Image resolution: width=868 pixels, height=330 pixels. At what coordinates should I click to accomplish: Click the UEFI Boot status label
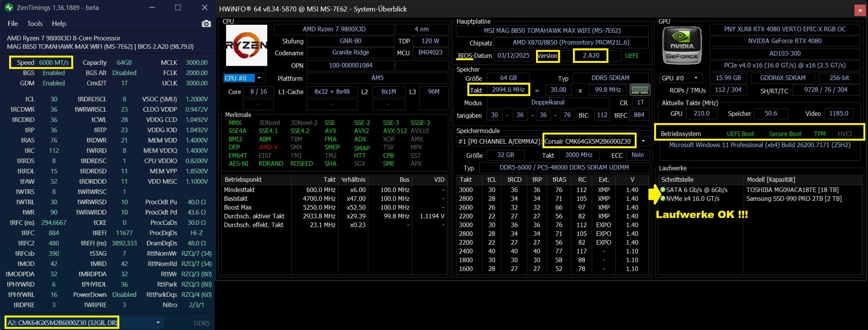coord(740,134)
